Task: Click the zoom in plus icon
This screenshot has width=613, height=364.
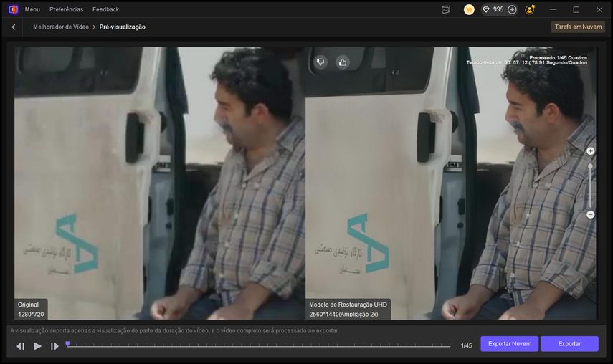Action: click(590, 151)
